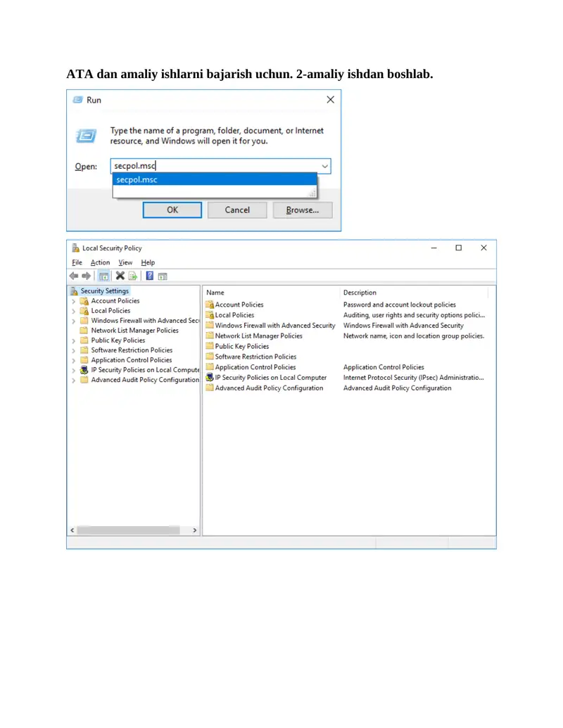This screenshot has width=563, height=728.
Task: Select Network List Manager Policies in tree
Action: click(134, 331)
